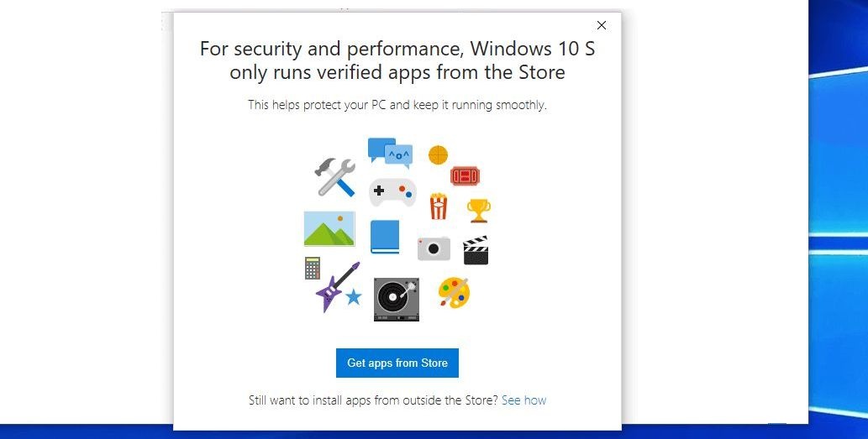
Task: Click the gray camera icon
Action: click(434, 248)
